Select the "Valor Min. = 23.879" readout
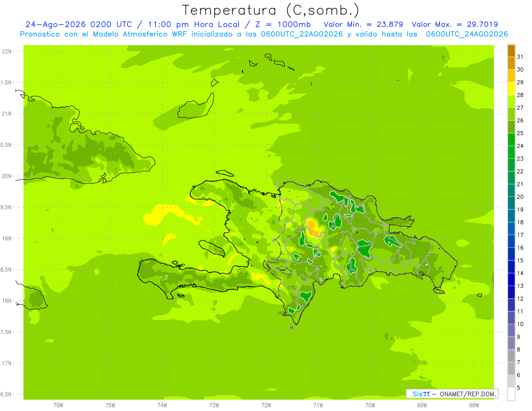Image resolution: width=532 pixels, height=411 pixels. click(x=363, y=25)
